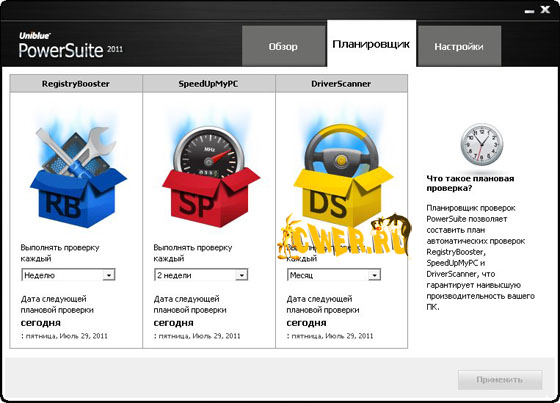Image resolution: width=560 pixels, height=403 pixels.
Task: Switch to the Обзор tab
Action: click(284, 46)
